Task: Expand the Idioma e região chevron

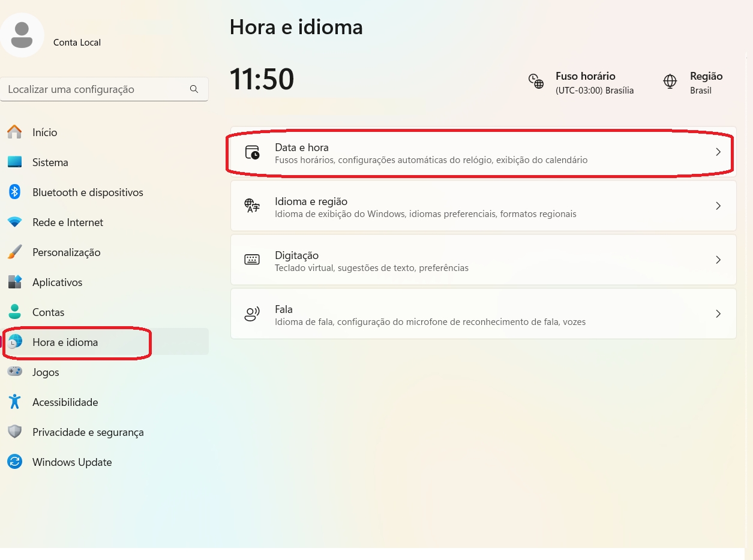Action: point(718,206)
